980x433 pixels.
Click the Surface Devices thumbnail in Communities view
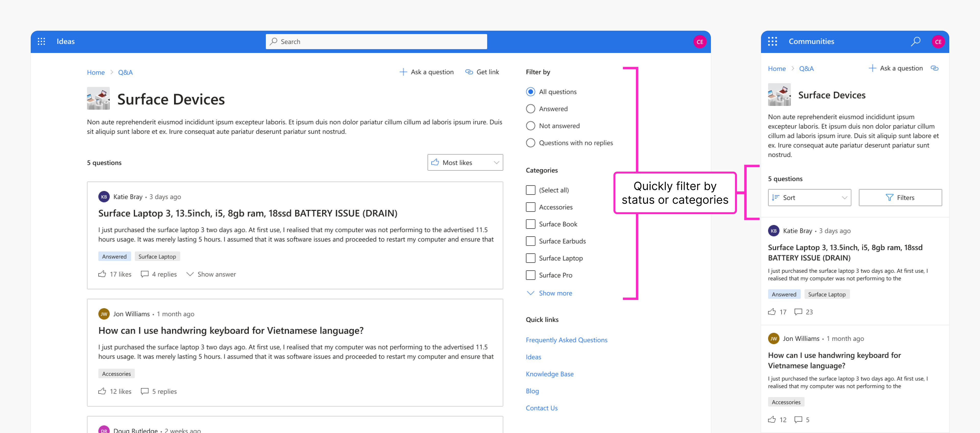pyautogui.click(x=779, y=95)
